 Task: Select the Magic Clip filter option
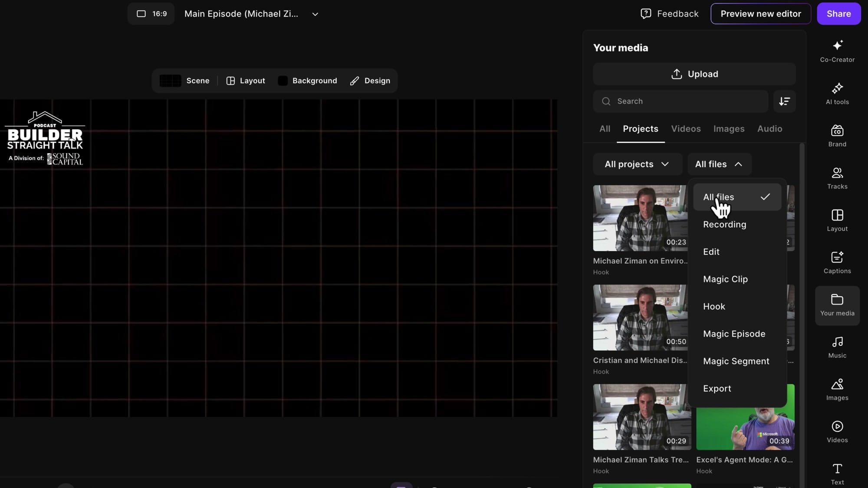[x=725, y=279]
